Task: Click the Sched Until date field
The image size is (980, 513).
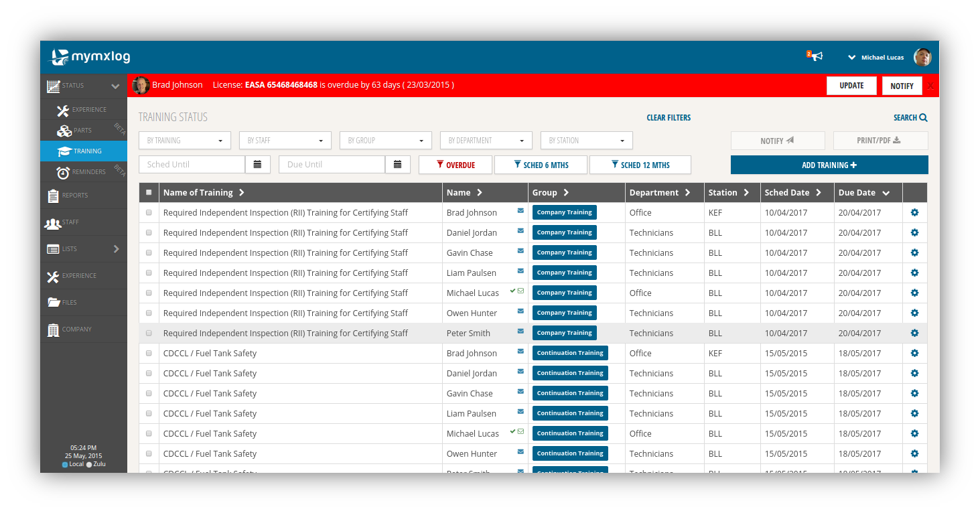Action: (192, 165)
